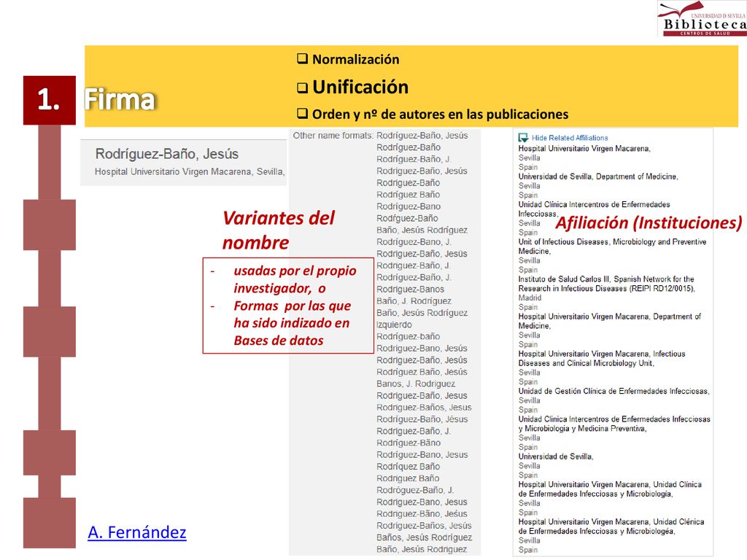Click the Other name formats label
Viewport: 747px width, 560px height.
pos(333,136)
